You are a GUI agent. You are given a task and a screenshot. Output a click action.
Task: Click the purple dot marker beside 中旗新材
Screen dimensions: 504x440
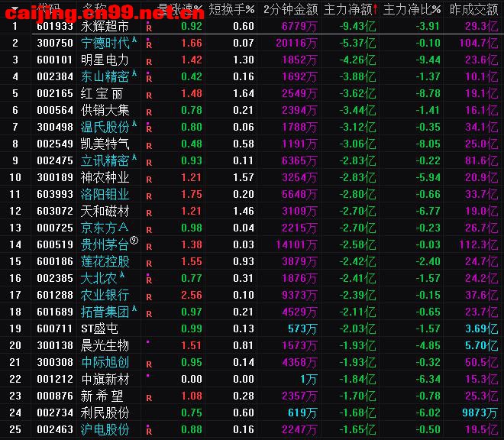click(148, 375)
